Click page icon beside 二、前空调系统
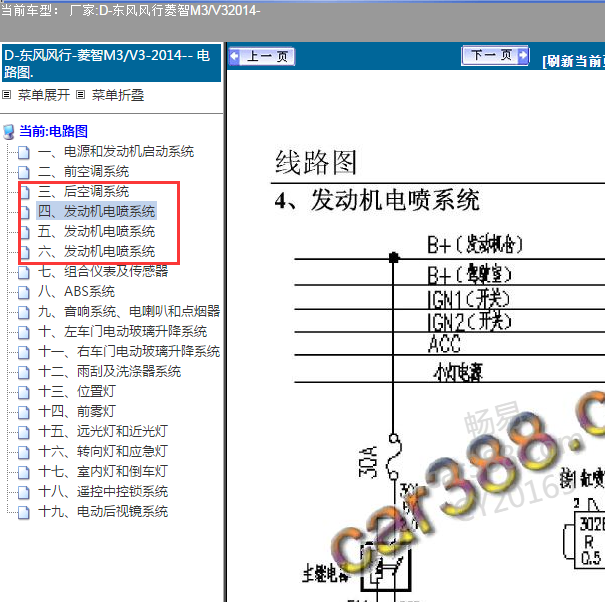 (x=25, y=172)
